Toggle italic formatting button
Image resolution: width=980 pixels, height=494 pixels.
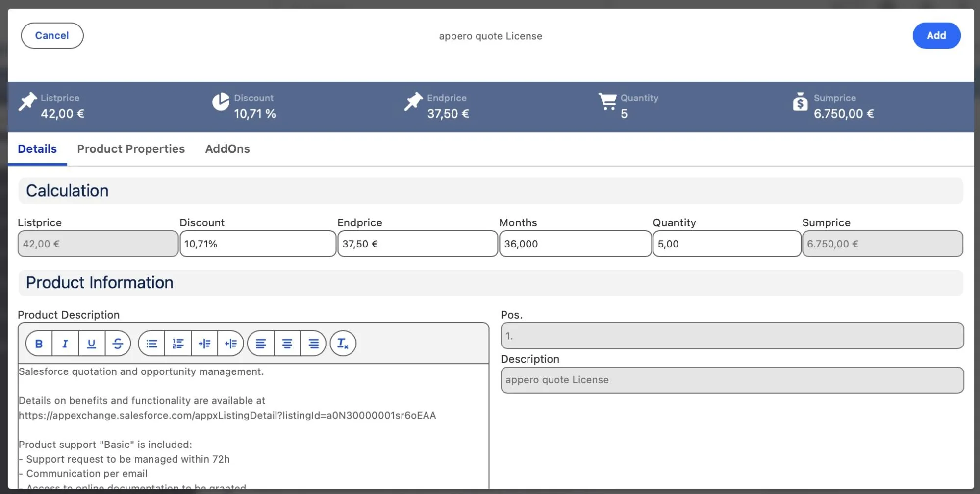point(65,344)
